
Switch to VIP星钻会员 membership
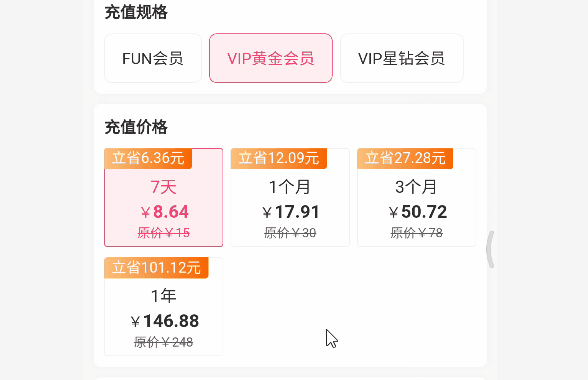[x=402, y=58]
